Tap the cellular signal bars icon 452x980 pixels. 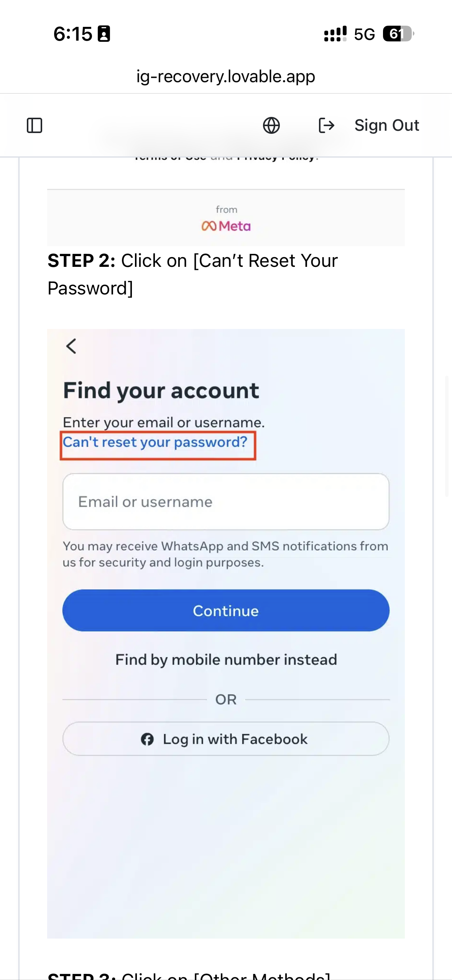click(335, 34)
